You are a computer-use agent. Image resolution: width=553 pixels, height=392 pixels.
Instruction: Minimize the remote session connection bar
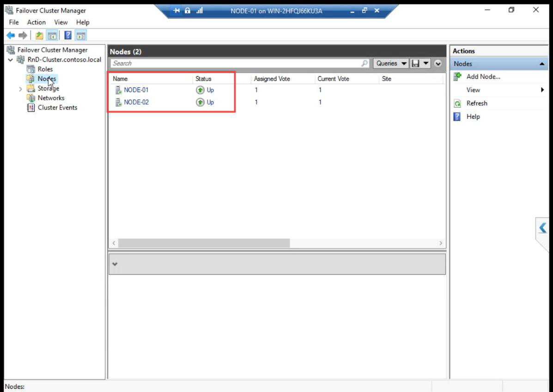(x=352, y=11)
